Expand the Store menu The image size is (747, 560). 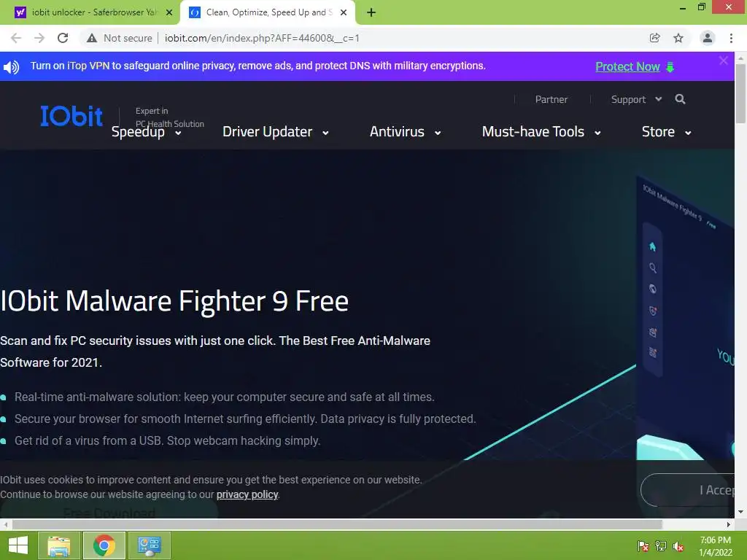pyautogui.click(x=667, y=132)
